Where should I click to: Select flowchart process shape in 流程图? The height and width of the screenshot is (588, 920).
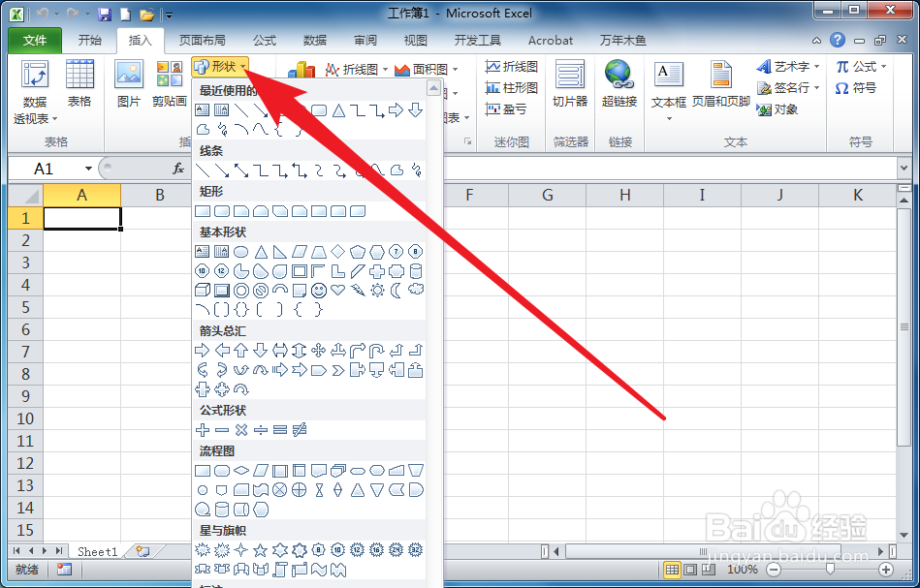tap(203, 471)
